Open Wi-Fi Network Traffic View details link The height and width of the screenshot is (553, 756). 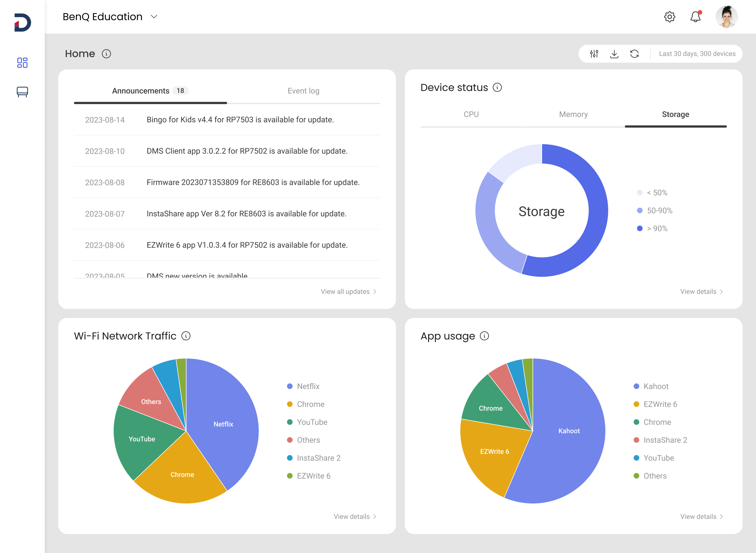(355, 517)
